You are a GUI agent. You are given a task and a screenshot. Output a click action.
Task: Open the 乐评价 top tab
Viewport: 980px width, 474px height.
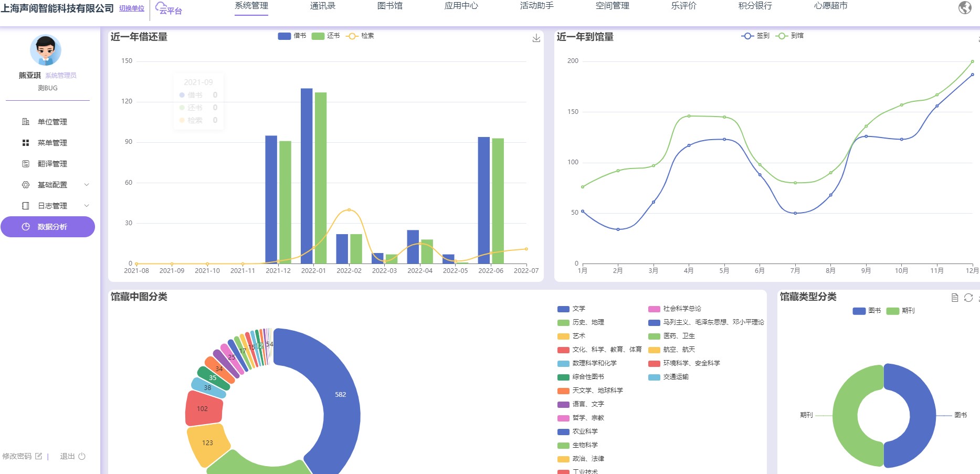click(x=684, y=6)
